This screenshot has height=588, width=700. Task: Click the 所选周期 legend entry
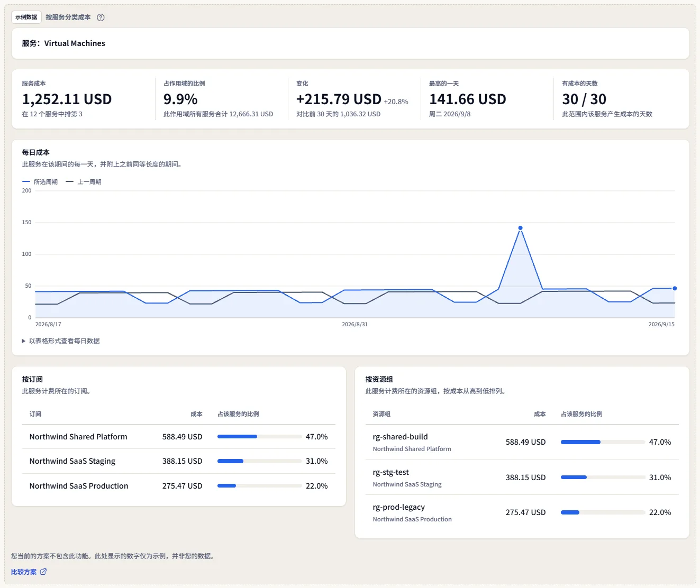coord(40,182)
